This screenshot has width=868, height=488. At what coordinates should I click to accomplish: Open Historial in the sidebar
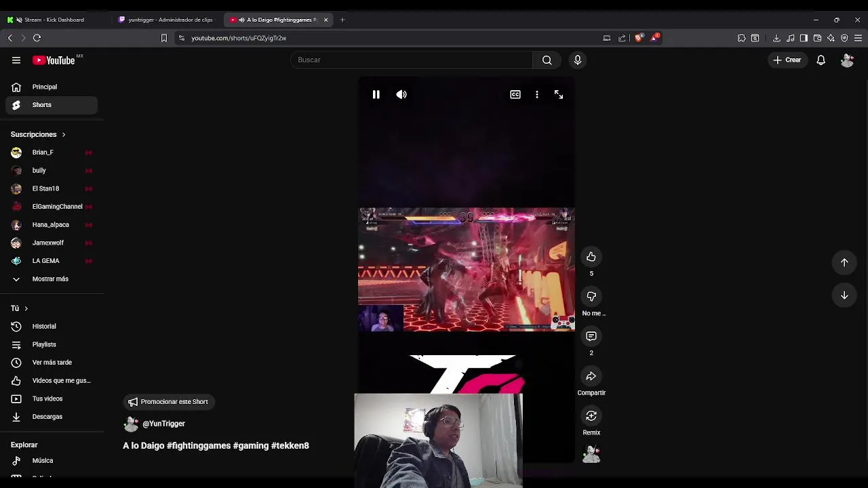(x=52, y=326)
